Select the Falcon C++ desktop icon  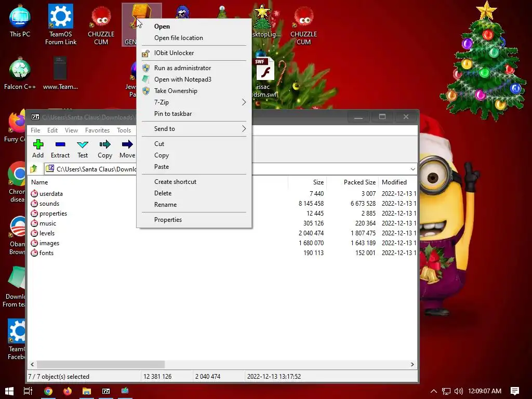(20, 74)
